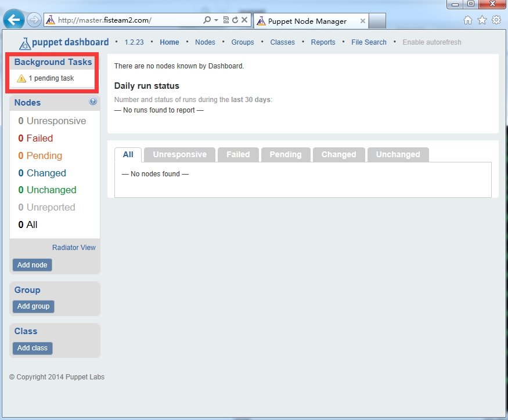Open the Reports menu item
508x420 pixels.
coord(323,42)
